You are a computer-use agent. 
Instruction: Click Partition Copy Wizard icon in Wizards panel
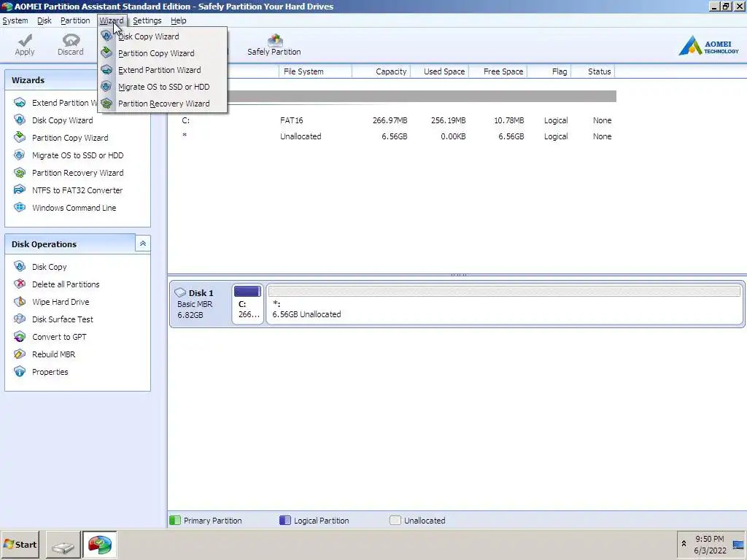click(x=20, y=138)
